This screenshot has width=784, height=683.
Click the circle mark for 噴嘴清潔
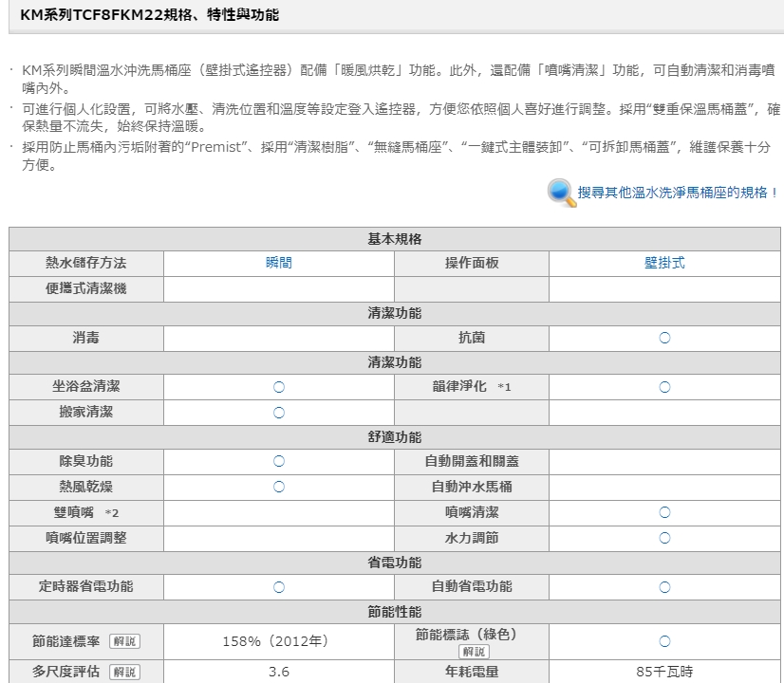coord(664,512)
